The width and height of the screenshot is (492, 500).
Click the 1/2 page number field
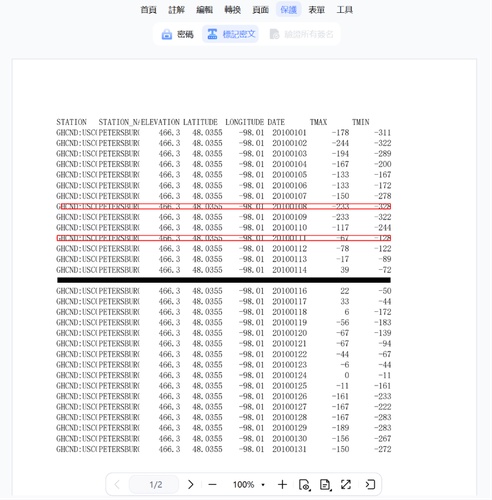(x=155, y=484)
